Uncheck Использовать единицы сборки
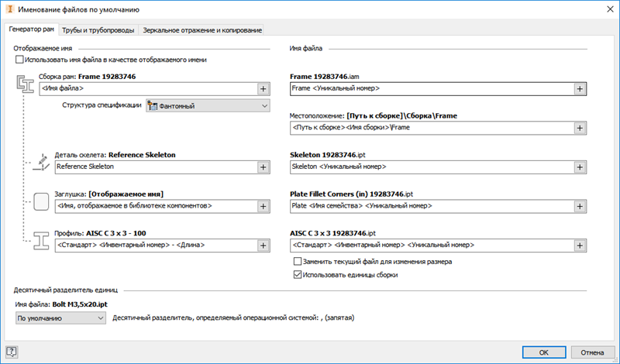Image resolution: width=620 pixels, height=364 pixels. (298, 275)
